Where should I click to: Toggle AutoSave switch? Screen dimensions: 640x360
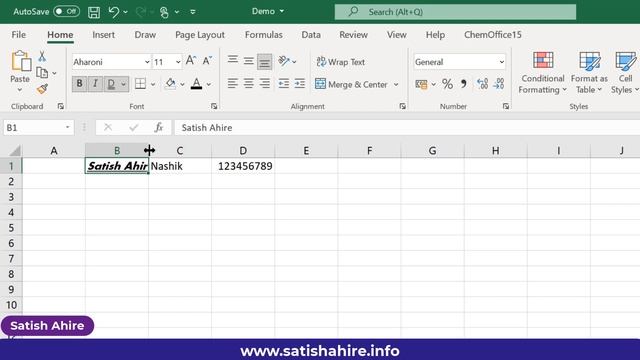pos(67,11)
